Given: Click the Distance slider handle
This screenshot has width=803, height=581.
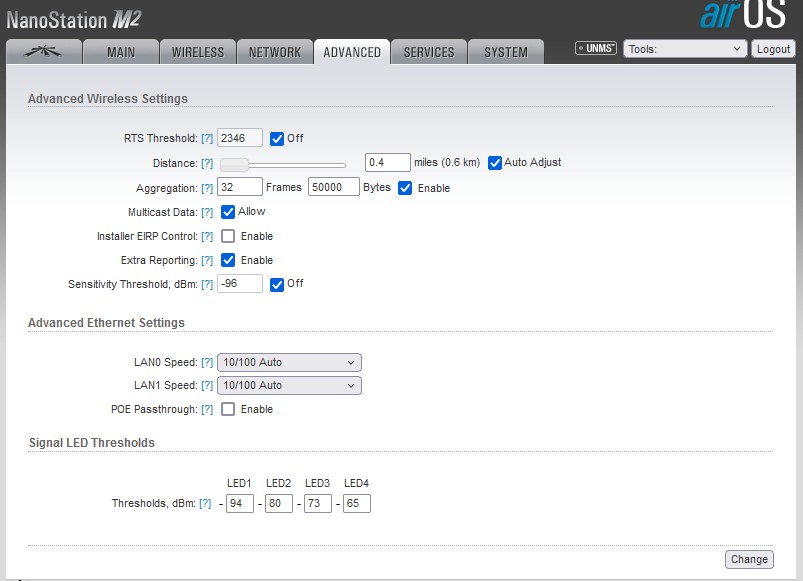Looking at the screenshot, I should click(x=235, y=164).
